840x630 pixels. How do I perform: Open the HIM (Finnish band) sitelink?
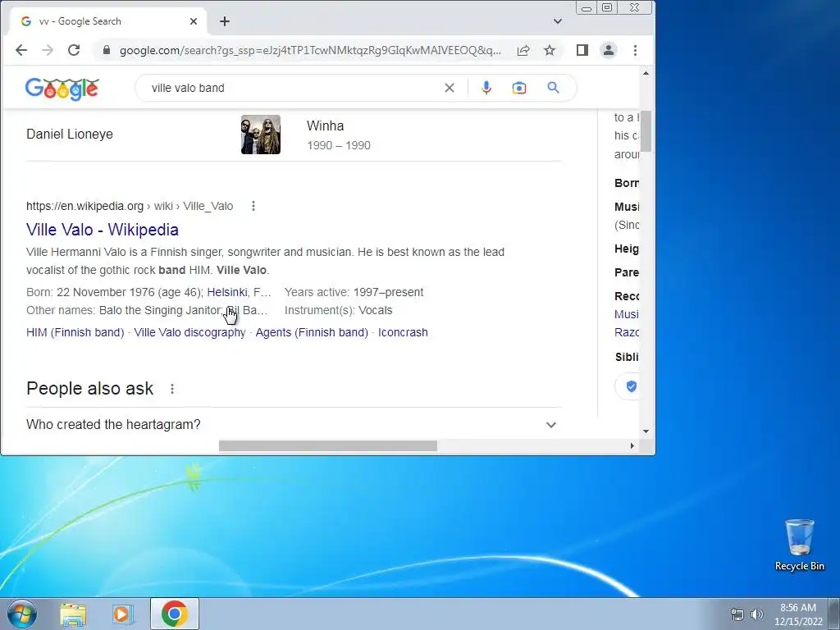[x=75, y=333]
